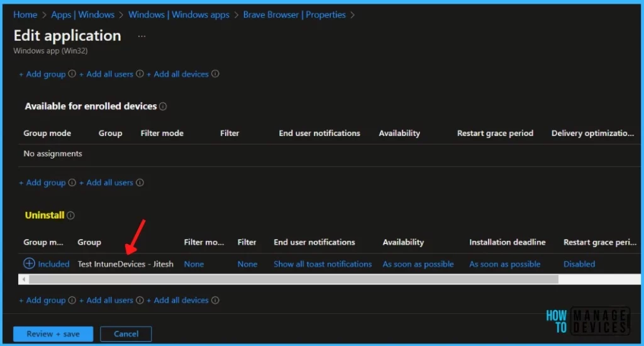Viewport: 644px width, 346px height.
Task: Click info icon beside top Add group
Action: (72, 74)
